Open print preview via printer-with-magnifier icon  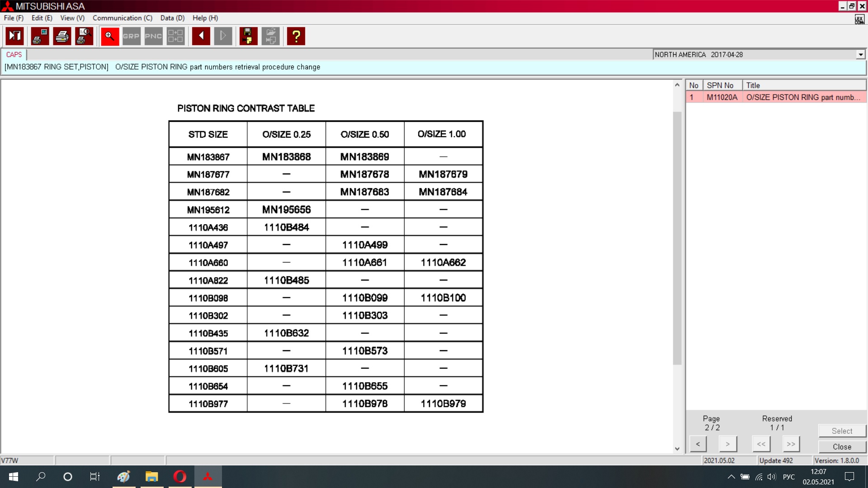pos(84,36)
